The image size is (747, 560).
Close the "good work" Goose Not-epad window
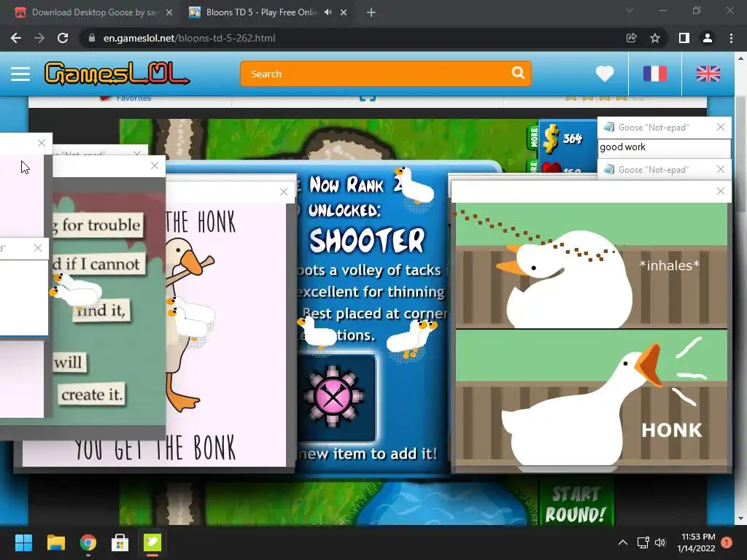pos(721,127)
